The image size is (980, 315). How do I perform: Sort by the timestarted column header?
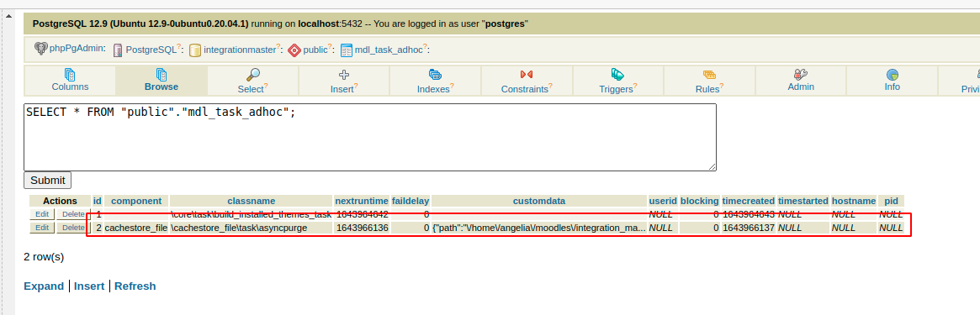[803, 201]
